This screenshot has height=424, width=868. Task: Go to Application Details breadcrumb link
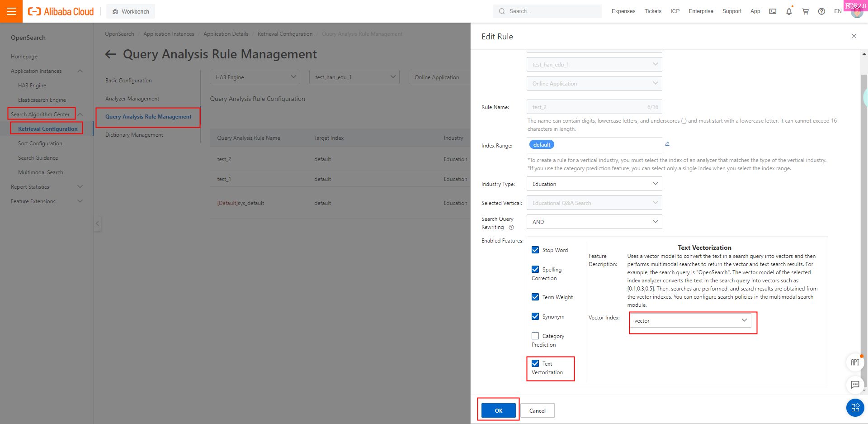pos(226,34)
